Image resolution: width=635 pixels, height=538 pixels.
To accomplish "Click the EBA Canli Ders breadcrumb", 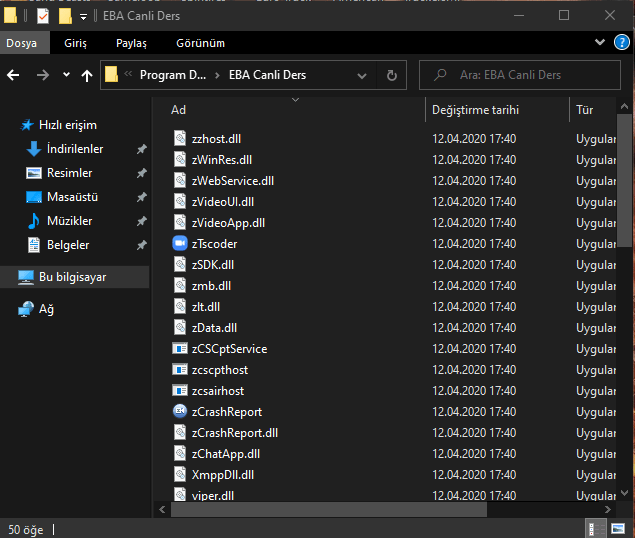I will [267, 75].
